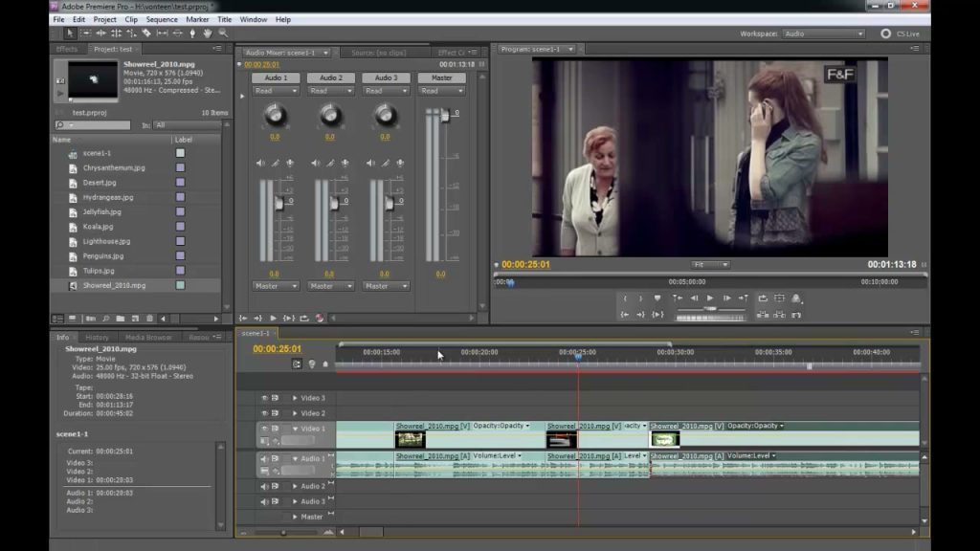Select the Razor tool
This screenshot has width=980, height=551.
pyautogui.click(x=146, y=33)
